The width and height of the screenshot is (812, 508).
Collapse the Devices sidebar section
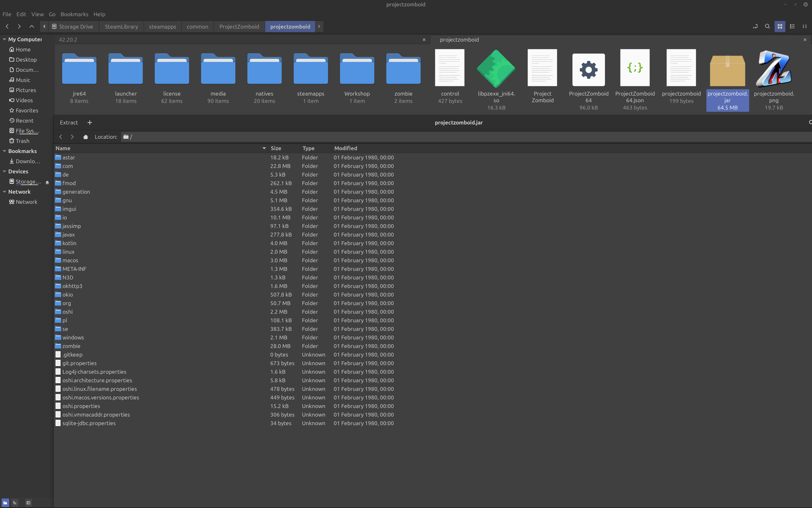pyautogui.click(x=4, y=171)
